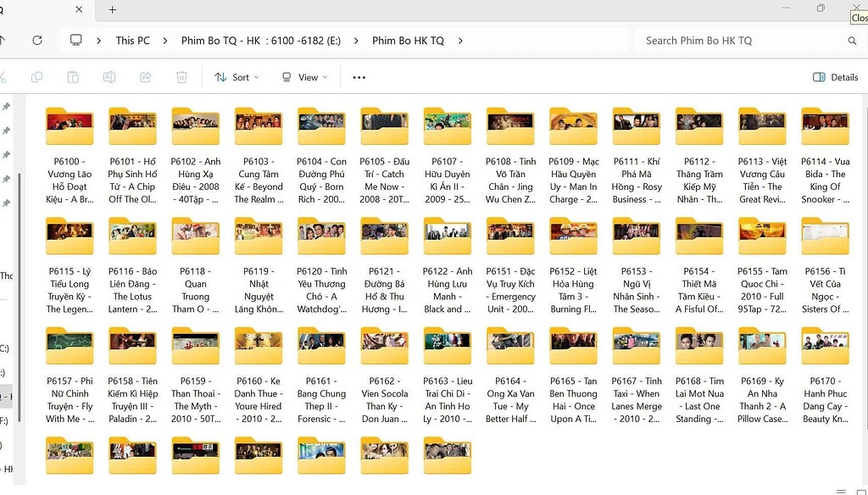Expand the chevron after Phim Bo HK TQ

tap(460, 41)
